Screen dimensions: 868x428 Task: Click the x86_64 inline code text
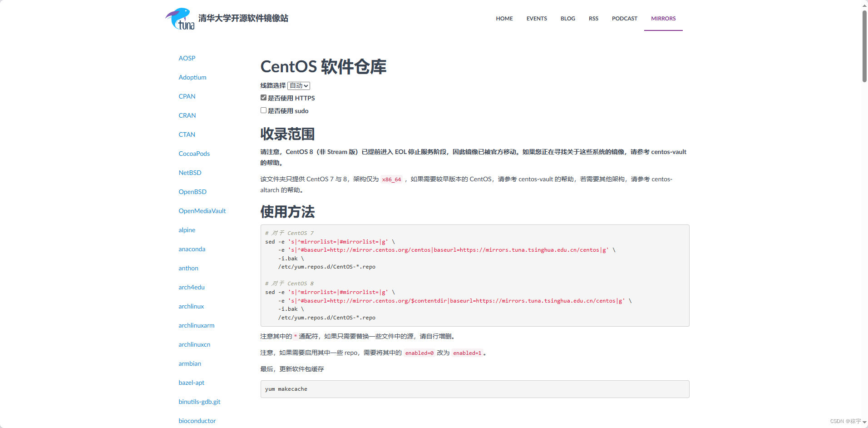pyautogui.click(x=391, y=179)
